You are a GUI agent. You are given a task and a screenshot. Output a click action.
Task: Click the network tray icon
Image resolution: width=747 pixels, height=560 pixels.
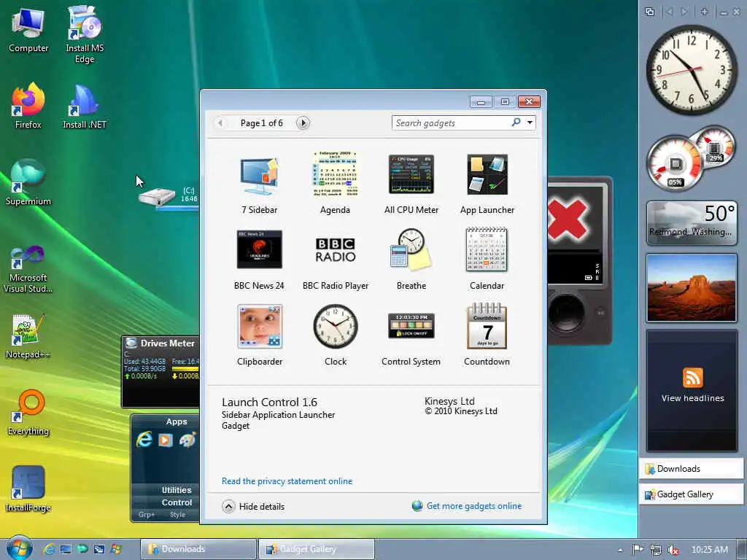click(x=656, y=550)
